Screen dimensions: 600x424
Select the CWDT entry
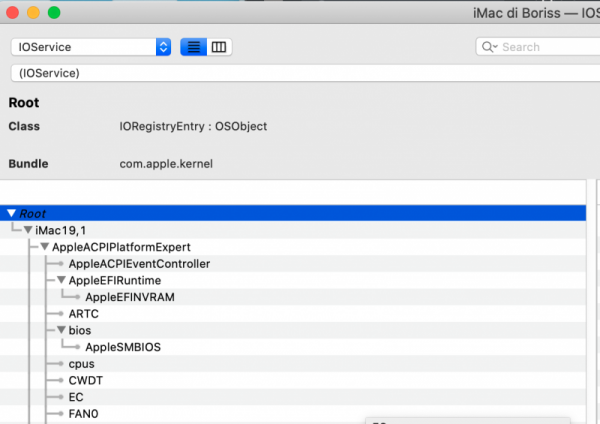[x=86, y=380]
